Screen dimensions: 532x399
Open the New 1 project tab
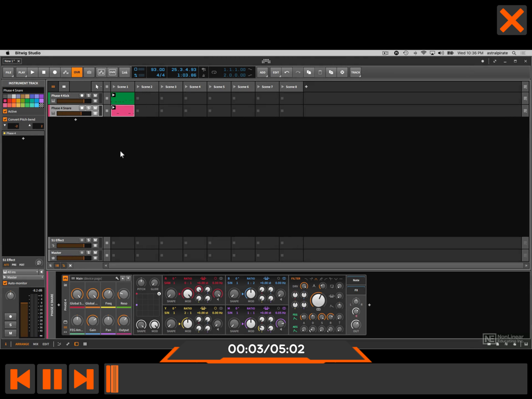(10, 61)
